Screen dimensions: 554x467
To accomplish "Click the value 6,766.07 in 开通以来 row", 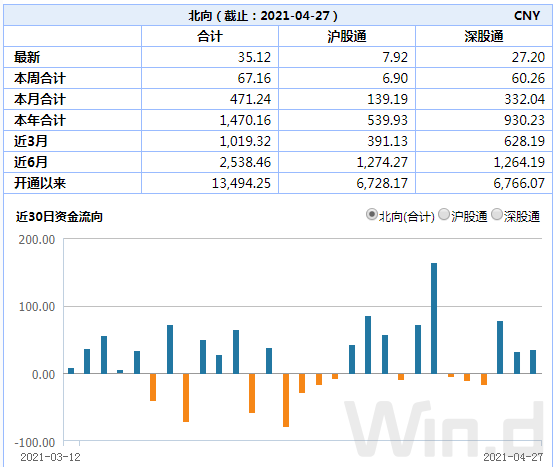I will pos(519,183).
